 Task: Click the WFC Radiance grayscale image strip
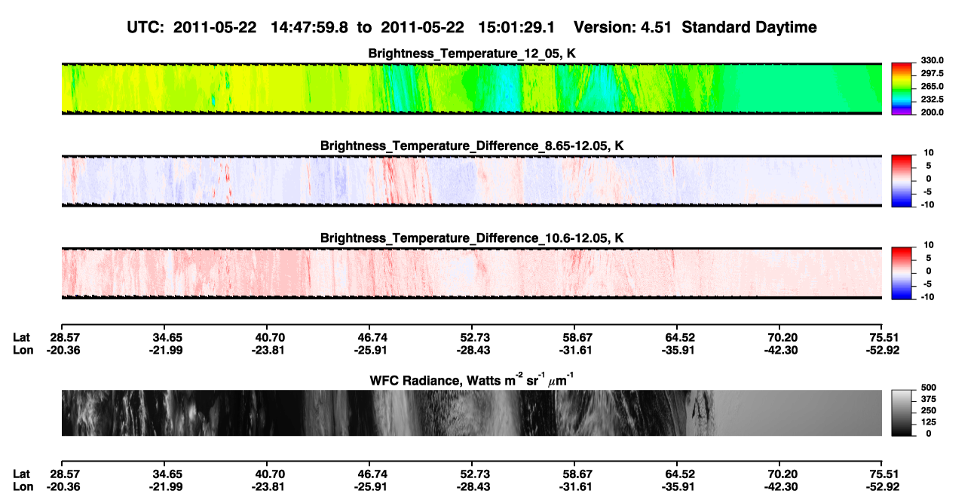pos(472,413)
